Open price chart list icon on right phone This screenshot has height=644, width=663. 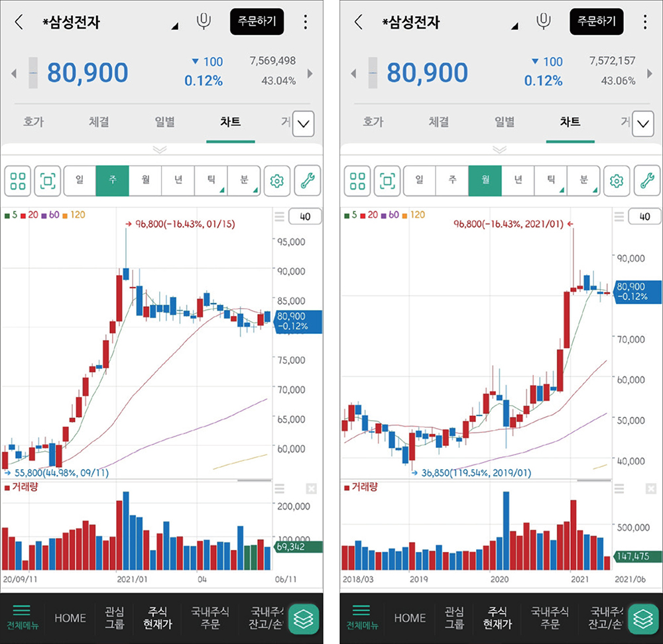619,217
